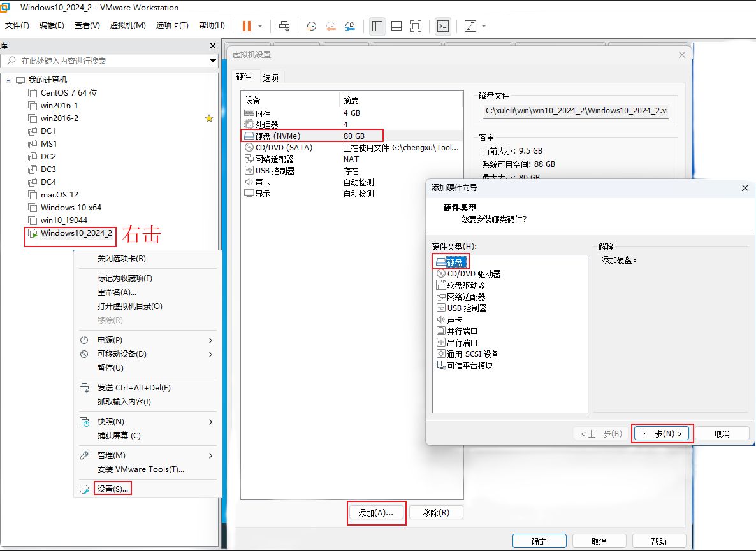Collapse the 我的计算机 tree node
Viewport: 756px width, 551px height.
tap(8, 80)
